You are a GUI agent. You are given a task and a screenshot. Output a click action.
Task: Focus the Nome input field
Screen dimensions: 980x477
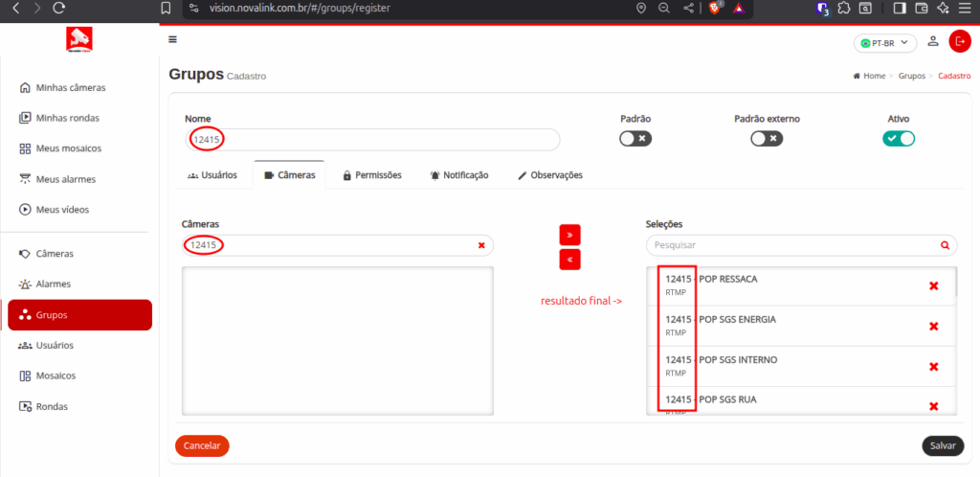click(x=372, y=140)
